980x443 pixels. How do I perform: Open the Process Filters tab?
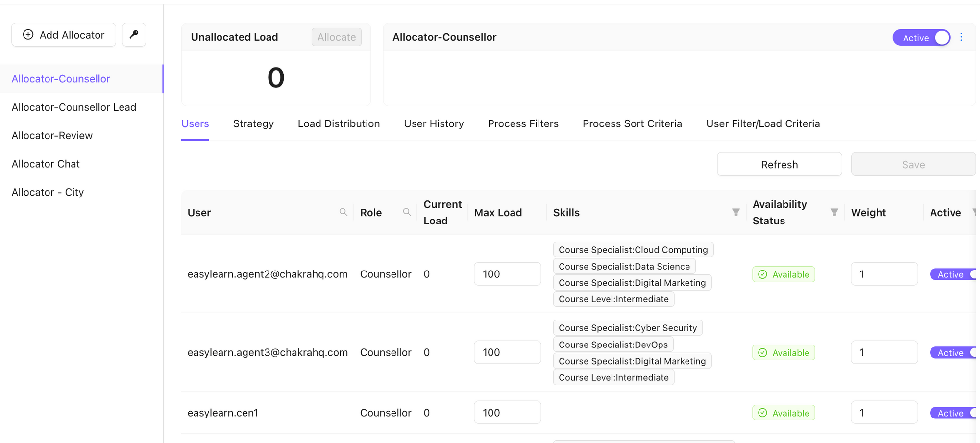(x=523, y=123)
